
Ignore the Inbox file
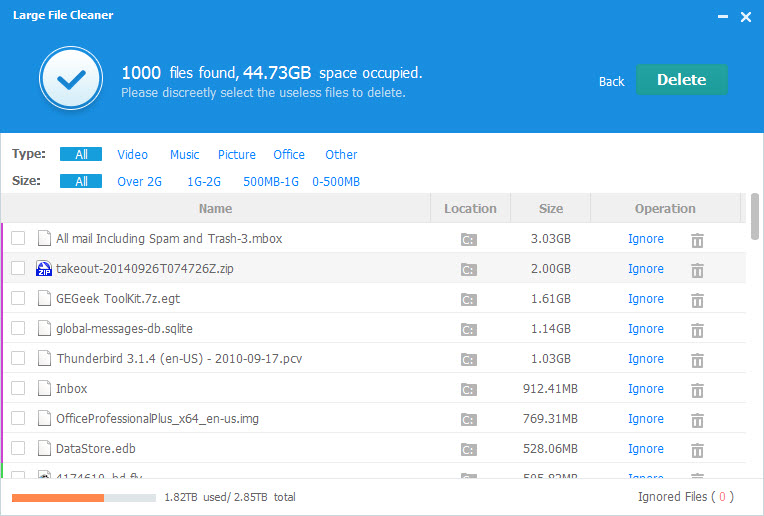pyautogui.click(x=646, y=389)
